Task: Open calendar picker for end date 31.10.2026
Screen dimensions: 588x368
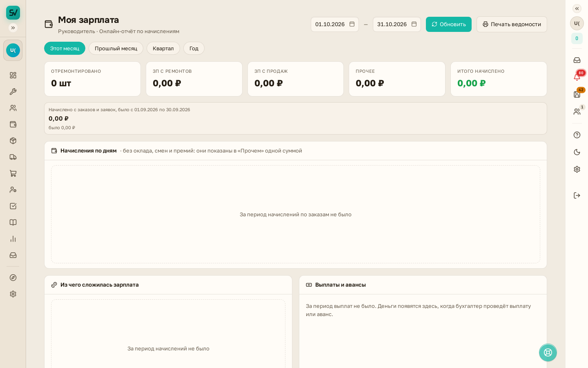Action: coord(414,24)
